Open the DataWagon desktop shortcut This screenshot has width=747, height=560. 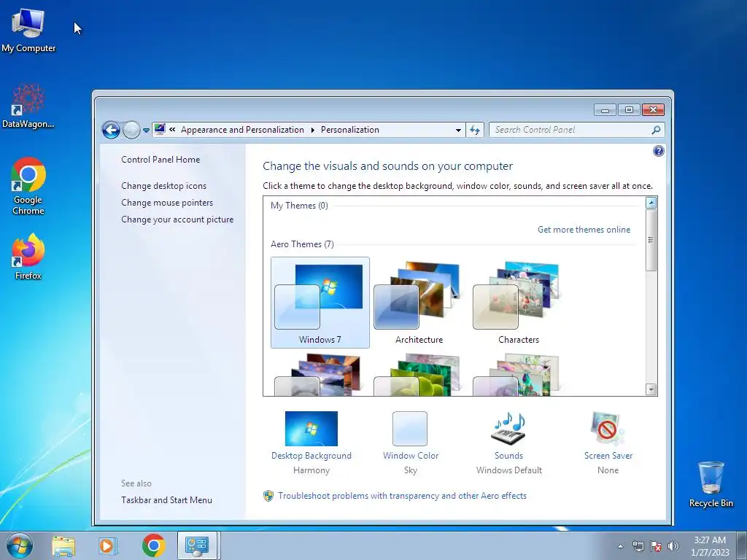click(x=28, y=106)
